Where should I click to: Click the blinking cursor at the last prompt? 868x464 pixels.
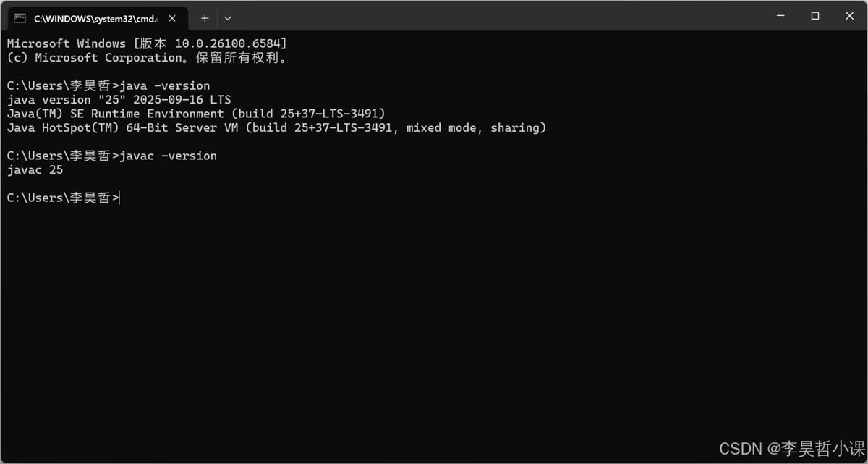pos(119,198)
